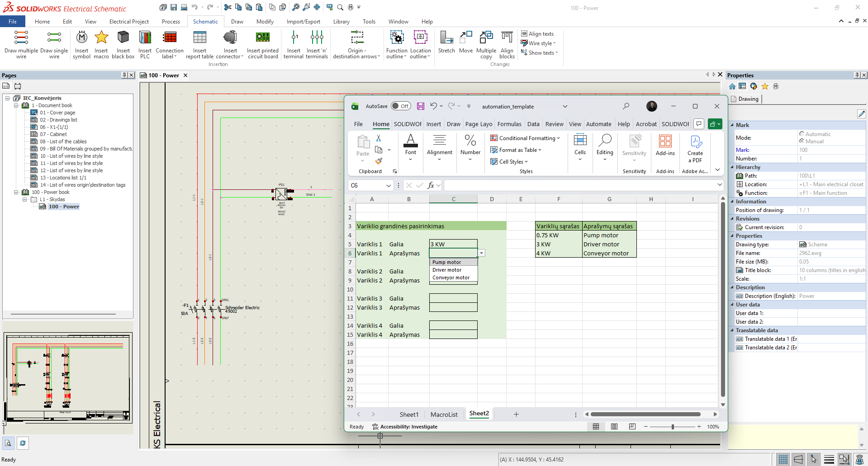Collapse the Mark section in Properties

(x=732, y=125)
